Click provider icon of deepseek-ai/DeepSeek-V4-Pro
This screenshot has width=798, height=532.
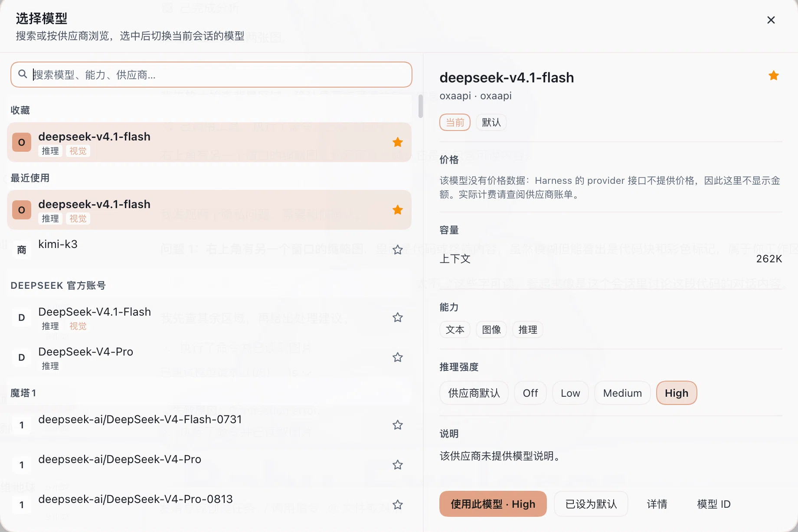(x=22, y=465)
